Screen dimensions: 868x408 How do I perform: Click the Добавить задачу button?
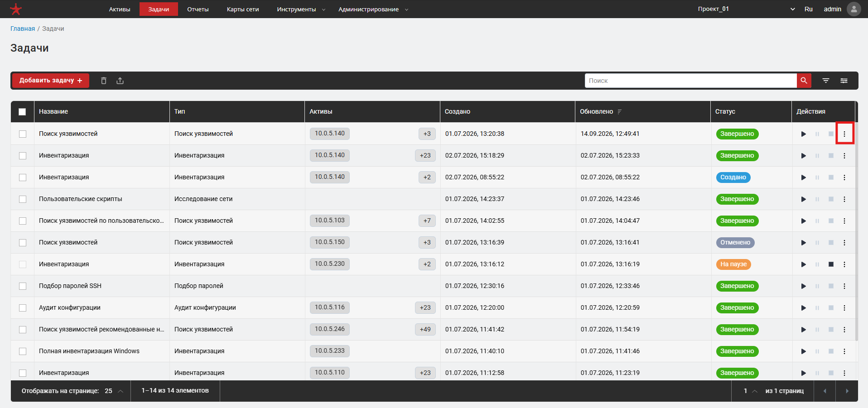click(x=51, y=81)
